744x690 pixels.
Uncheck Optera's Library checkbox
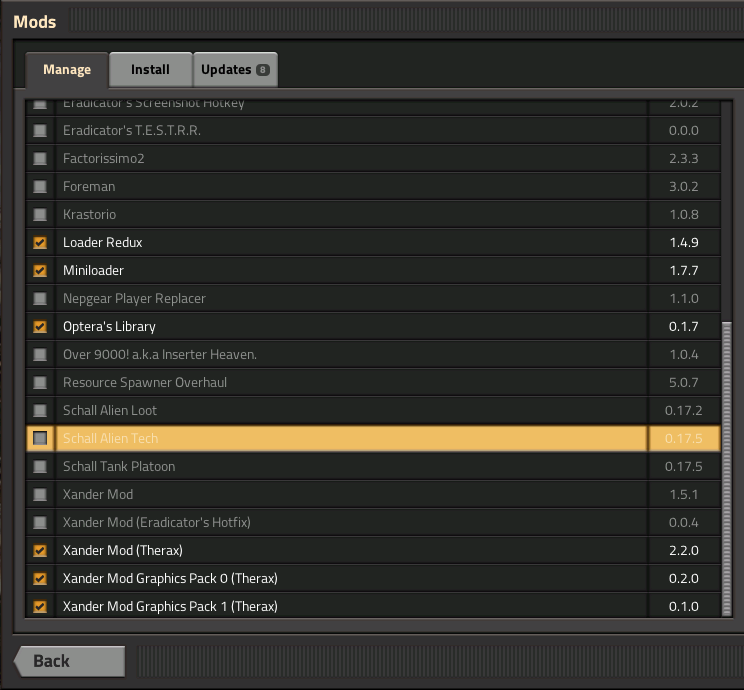[40, 326]
